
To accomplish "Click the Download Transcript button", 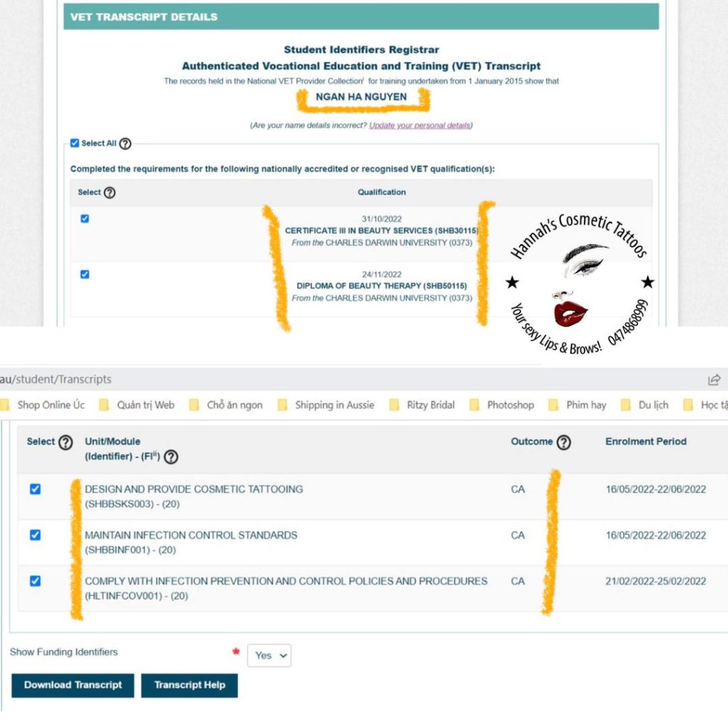I will 73,685.
